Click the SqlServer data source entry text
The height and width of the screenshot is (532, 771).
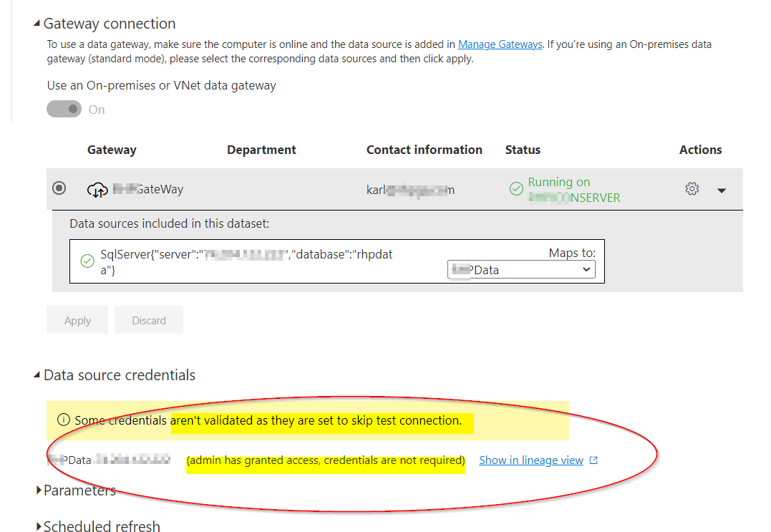coord(246,262)
